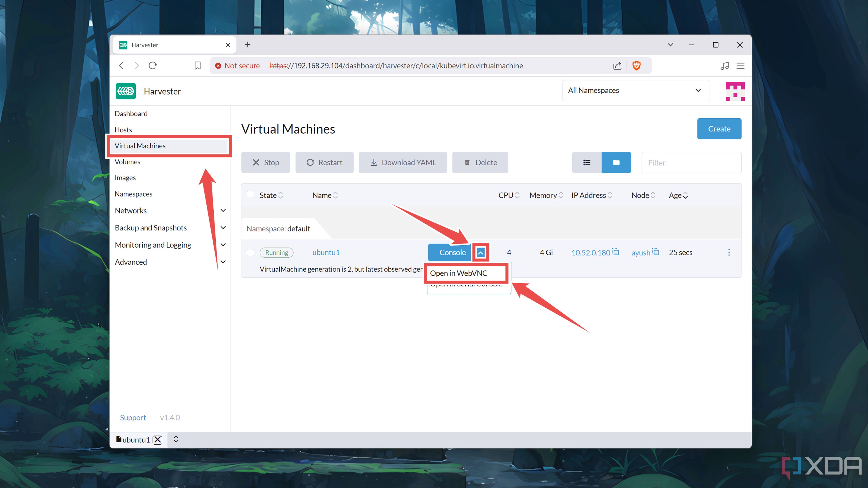868x488 pixels.
Task: Reload the Harvester page
Action: point(153,65)
